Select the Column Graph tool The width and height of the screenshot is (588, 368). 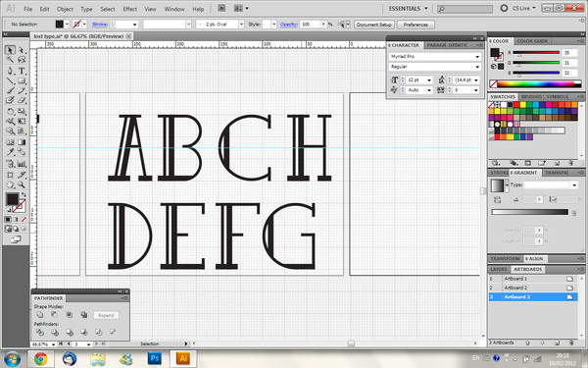point(22,164)
